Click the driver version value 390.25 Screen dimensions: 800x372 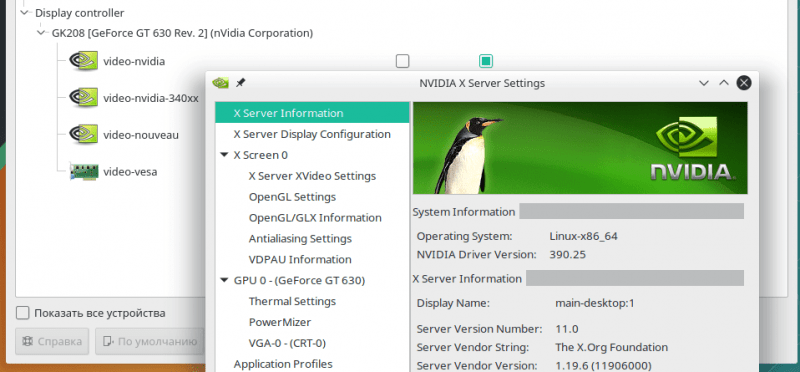(567, 254)
